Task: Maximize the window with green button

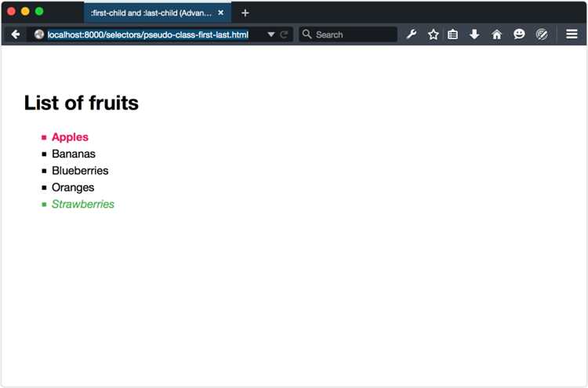Action: (39, 11)
